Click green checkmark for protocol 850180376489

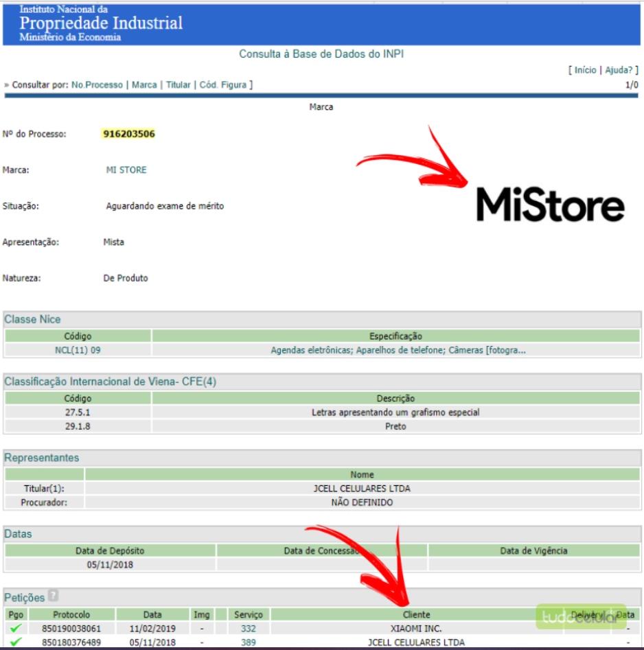pyautogui.click(x=16, y=642)
